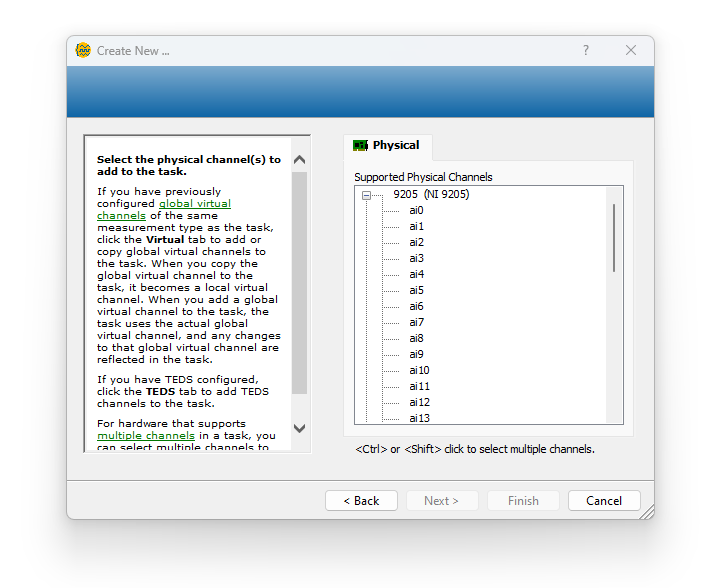Image resolution: width=725 pixels, height=588 pixels.
Task: Click the Physical tab's green board icon
Action: (360, 146)
